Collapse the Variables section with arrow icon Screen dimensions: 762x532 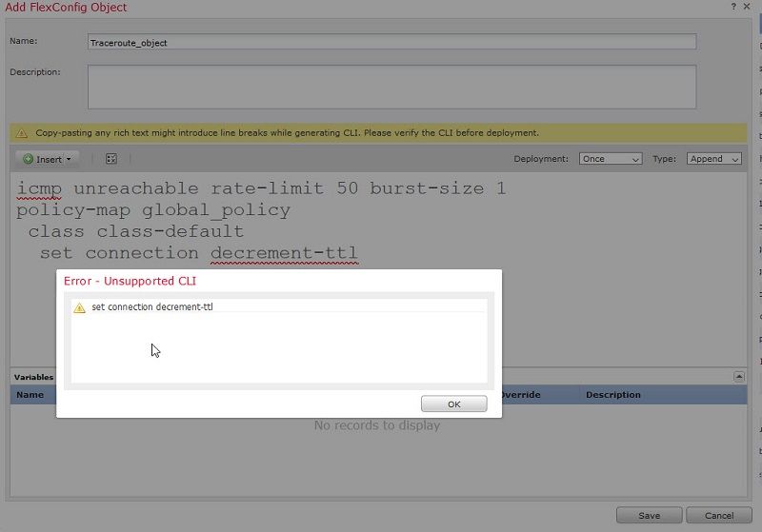click(x=739, y=377)
